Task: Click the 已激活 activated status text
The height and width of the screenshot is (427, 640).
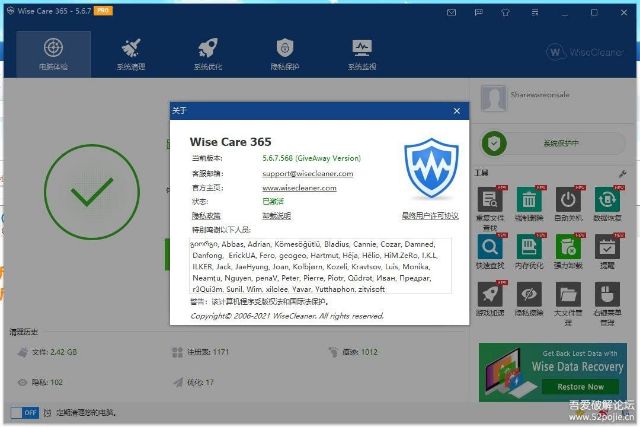Action: [x=273, y=202]
